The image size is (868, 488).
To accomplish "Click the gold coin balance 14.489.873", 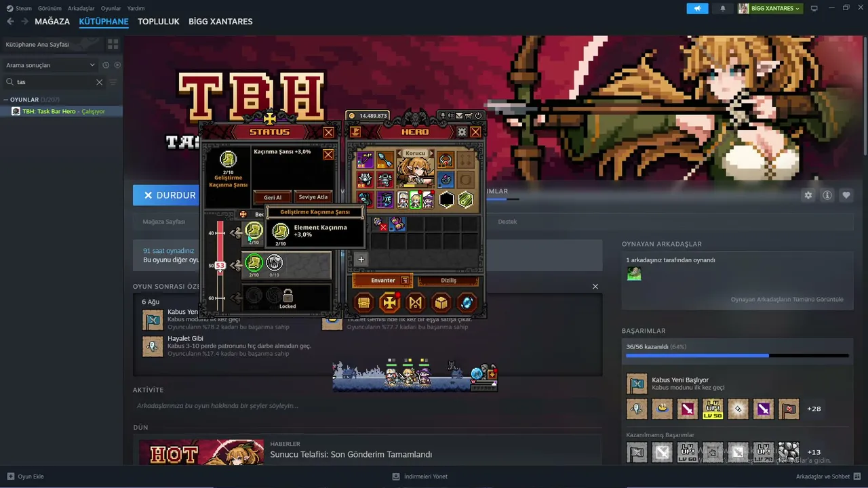I will pos(368,116).
